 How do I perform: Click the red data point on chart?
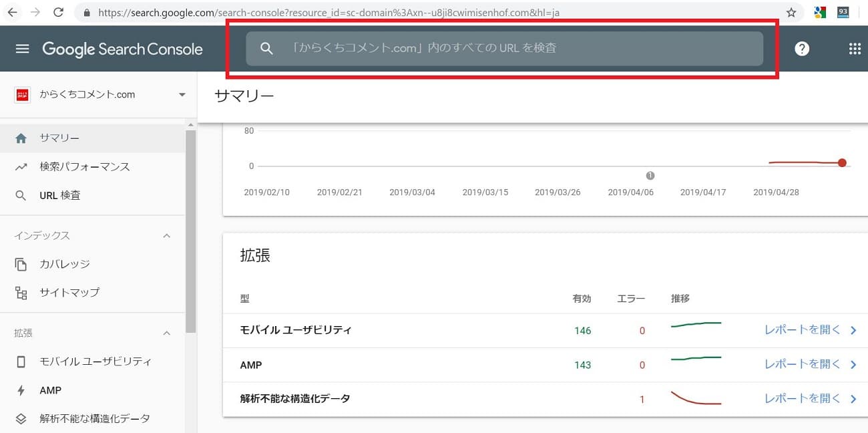(842, 163)
